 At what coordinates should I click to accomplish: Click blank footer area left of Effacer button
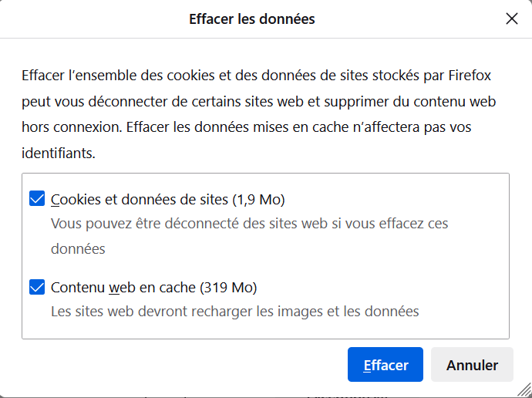(x=177, y=365)
